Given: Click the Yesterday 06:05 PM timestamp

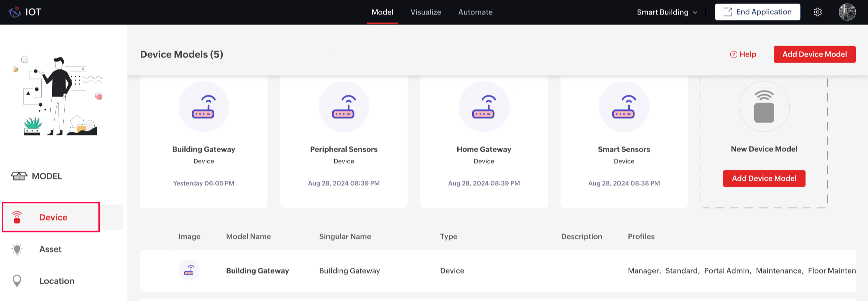Looking at the screenshot, I should tap(204, 183).
